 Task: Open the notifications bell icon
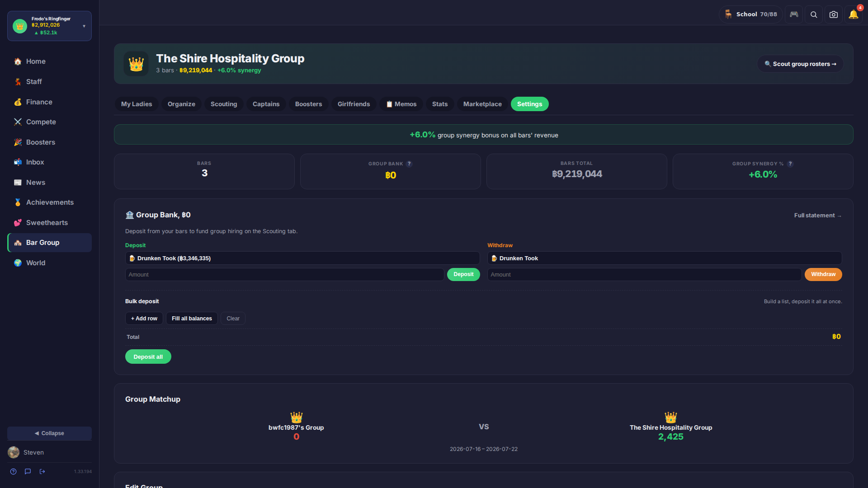(x=853, y=14)
